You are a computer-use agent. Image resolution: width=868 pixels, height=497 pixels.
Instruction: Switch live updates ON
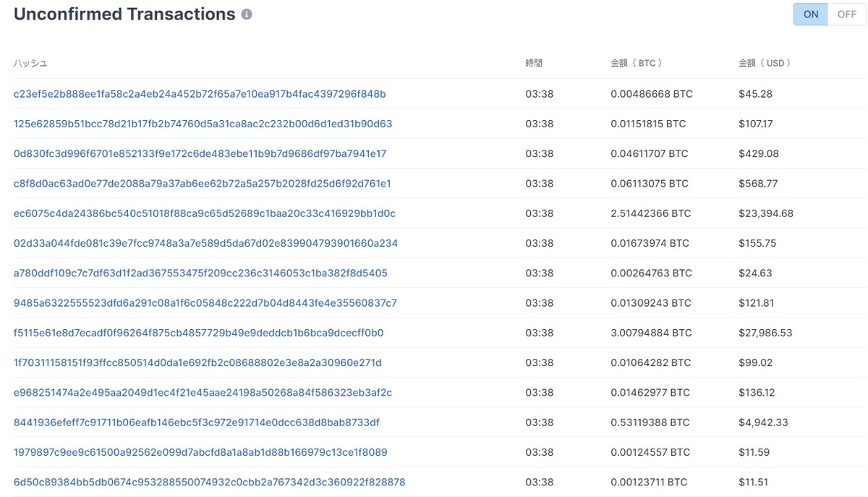[811, 14]
